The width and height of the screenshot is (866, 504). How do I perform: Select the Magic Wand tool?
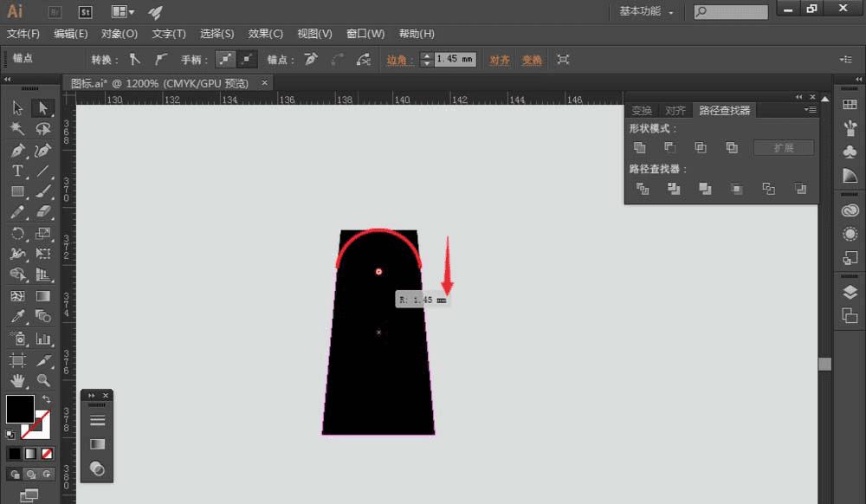click(x=17, y=129)
